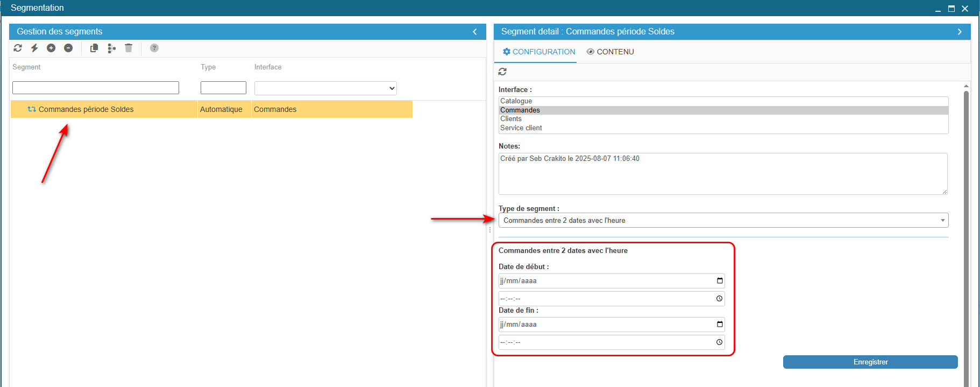
Task: Refresh the segment list in Gestion des segments
Action: [18, 48]
